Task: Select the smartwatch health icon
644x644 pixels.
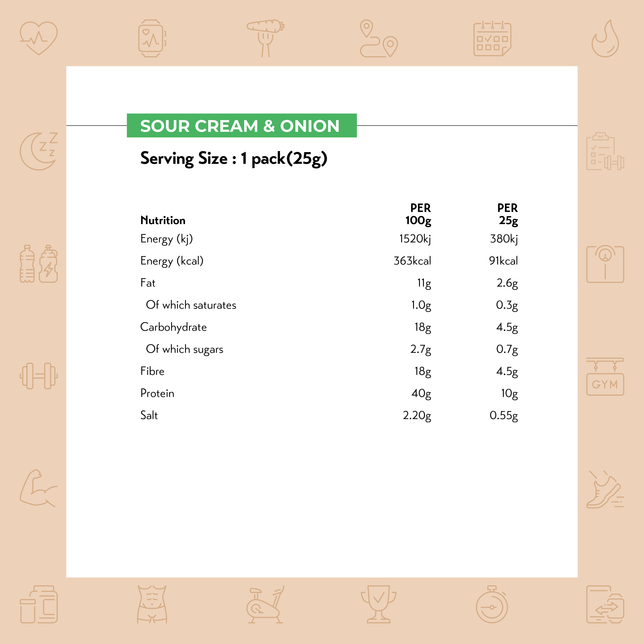Action: pos(152,38)
